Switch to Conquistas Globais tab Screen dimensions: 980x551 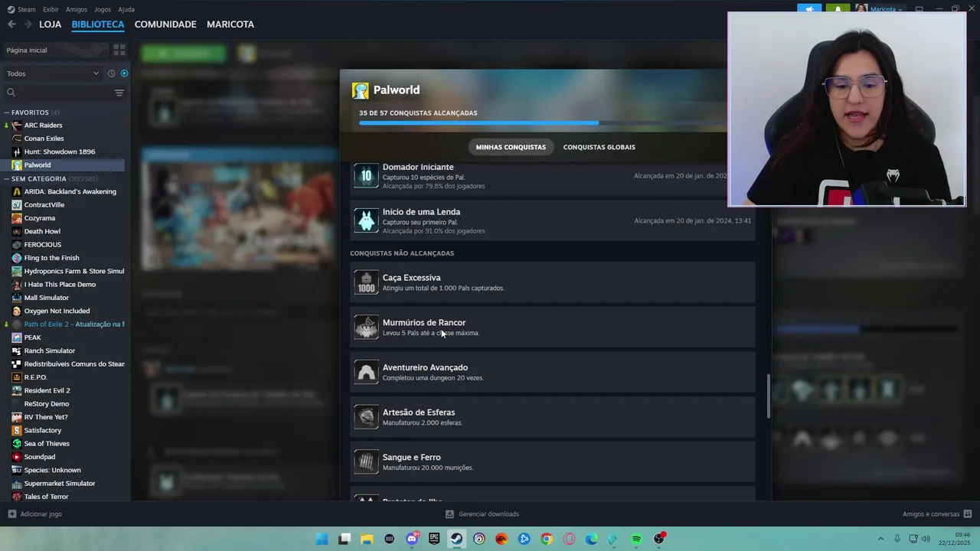[599, 147]
